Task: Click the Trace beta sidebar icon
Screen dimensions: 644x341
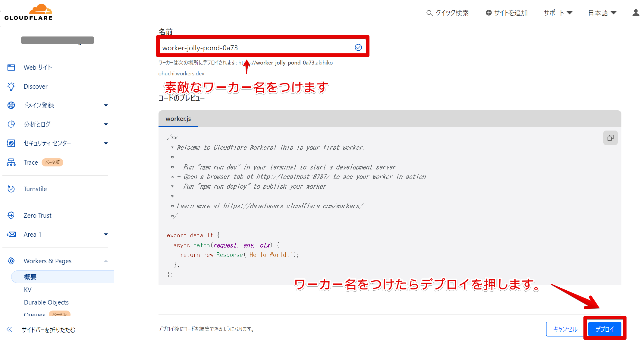Action: (11, 162)
